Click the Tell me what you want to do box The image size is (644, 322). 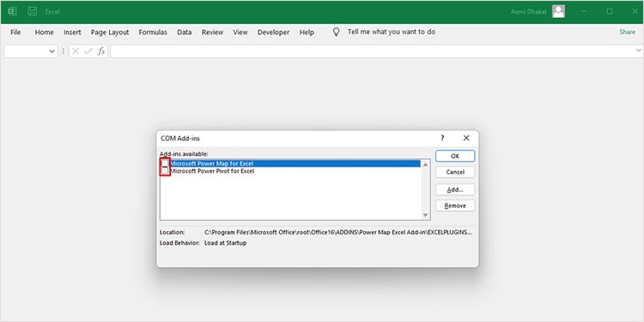pyautogui.click(x=392, y=32)
